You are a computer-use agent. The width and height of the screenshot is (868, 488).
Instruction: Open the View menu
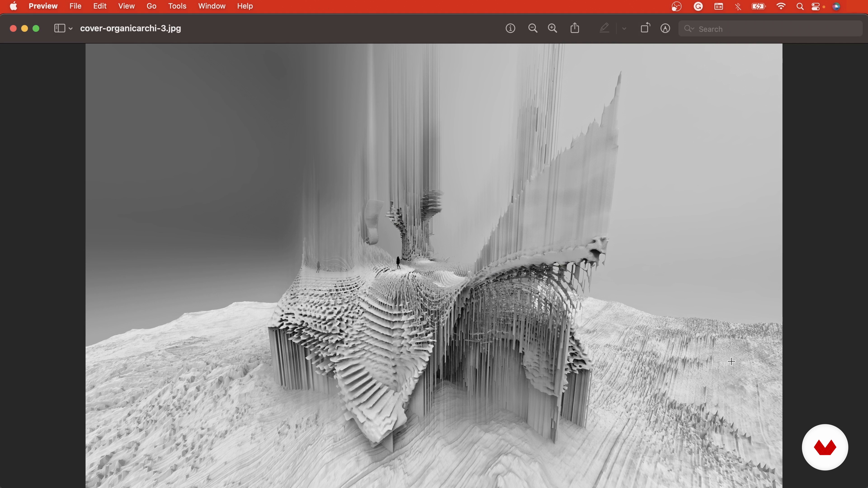[126, 6]
